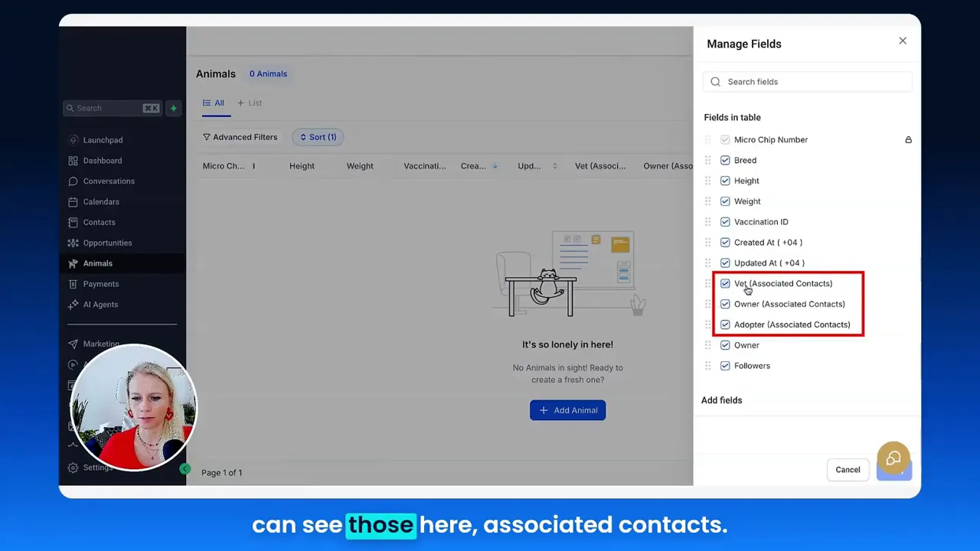
Task: Create a new List view tab
Action: (x=249, y=103)
